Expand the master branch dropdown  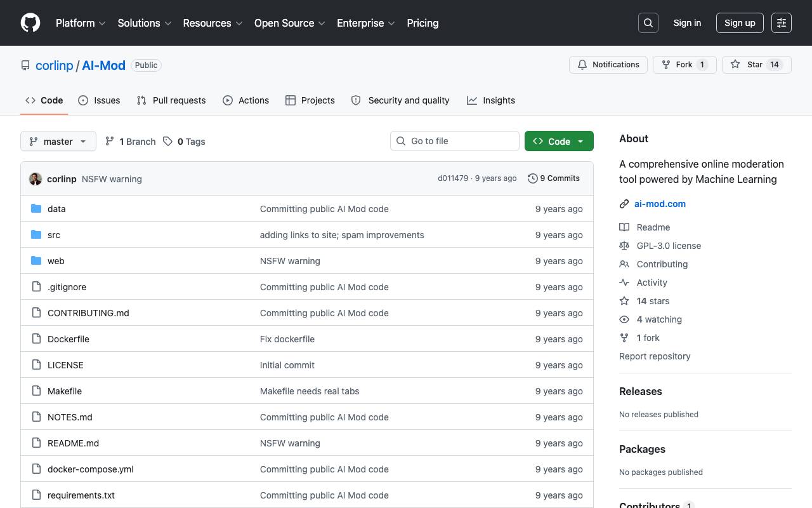point(58,141)
